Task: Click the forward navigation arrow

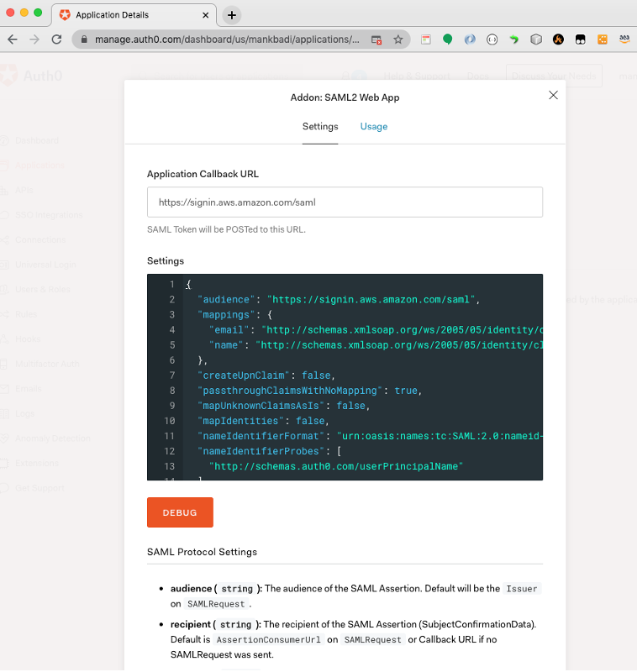Action: (34, 39)
